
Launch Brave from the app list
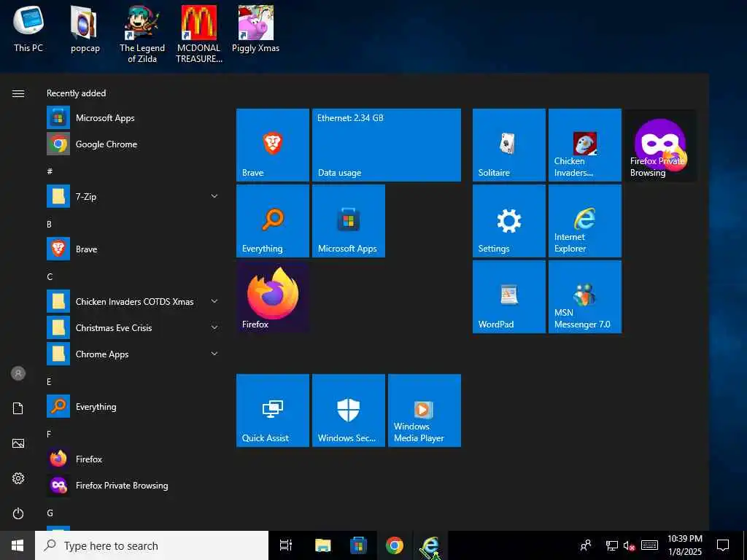pyautogui.click(x=133, y=249)
